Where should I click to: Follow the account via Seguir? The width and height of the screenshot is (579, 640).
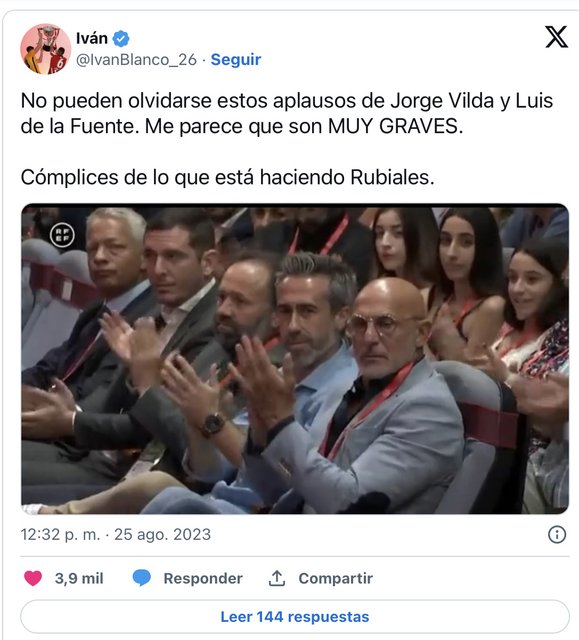pos(236,60)
